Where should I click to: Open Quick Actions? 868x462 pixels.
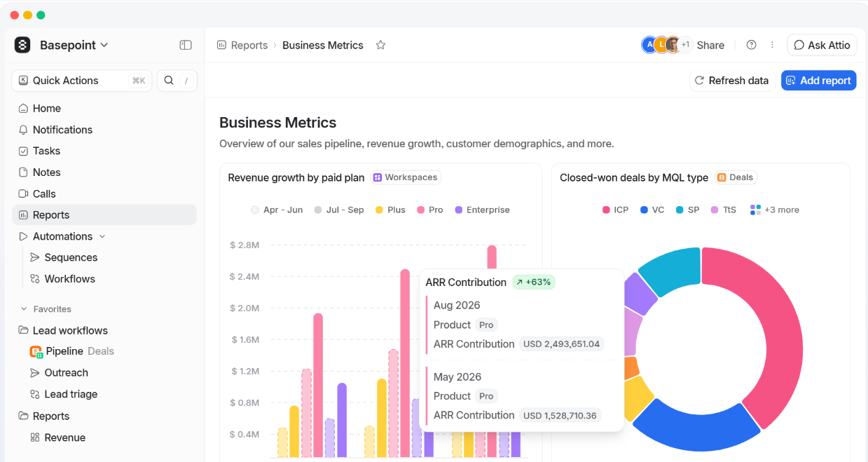(x=81, y=81)
